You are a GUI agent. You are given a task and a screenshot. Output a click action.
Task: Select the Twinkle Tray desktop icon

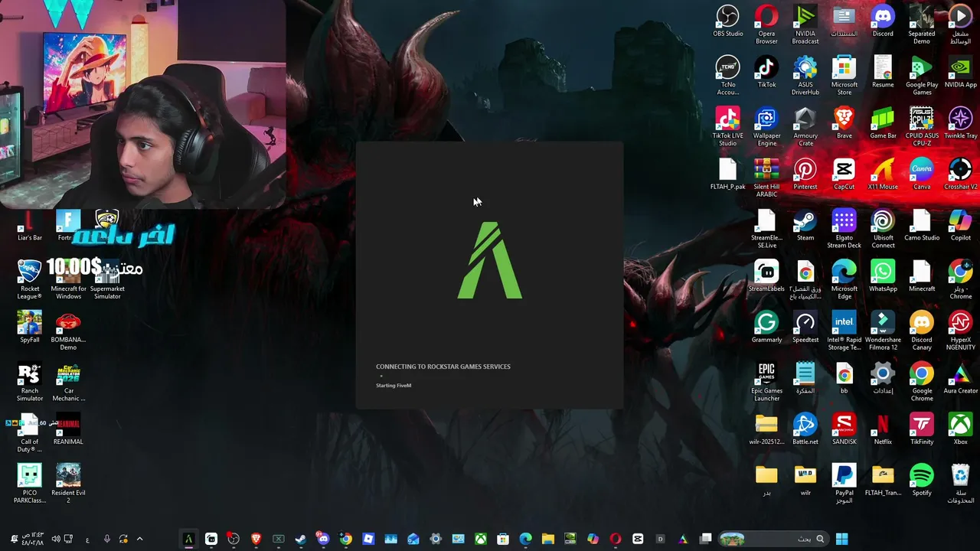(960, 124)
